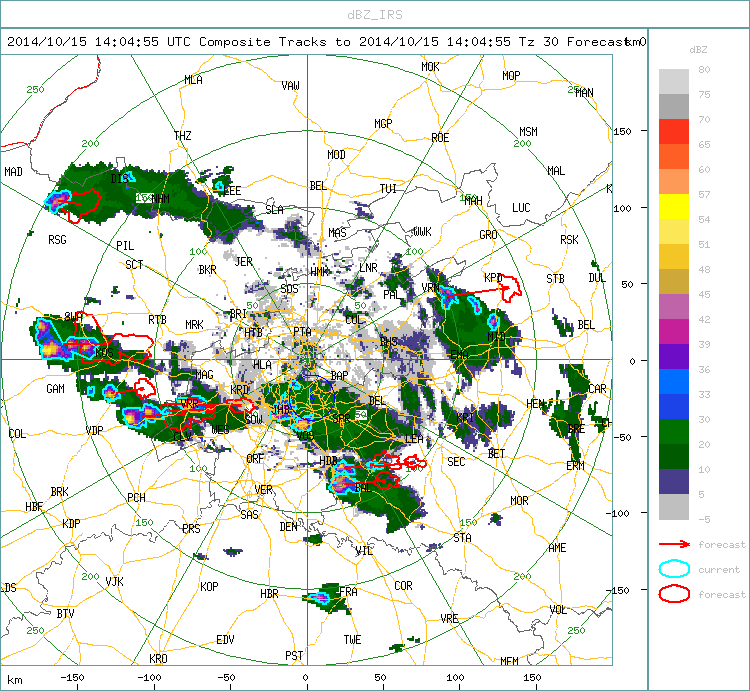The width and height of the screenshot is (750, 691).
Task: Click the KDP station label
Action: [71, 524]
